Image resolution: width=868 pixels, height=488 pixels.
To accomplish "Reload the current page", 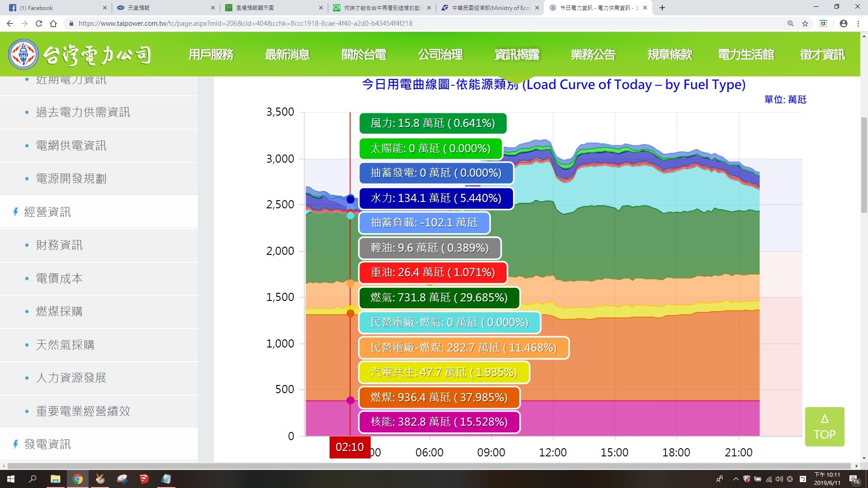I will [x=39, y=23].
